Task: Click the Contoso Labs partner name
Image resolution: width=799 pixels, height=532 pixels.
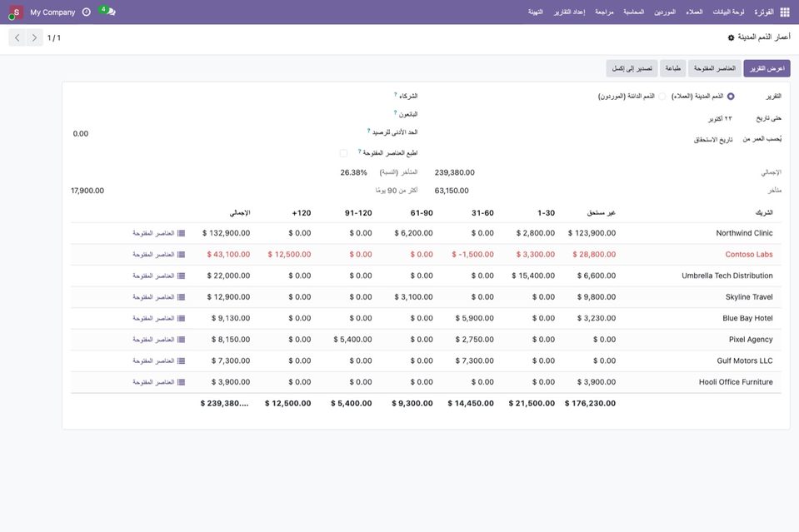Action: click(749, 255)
